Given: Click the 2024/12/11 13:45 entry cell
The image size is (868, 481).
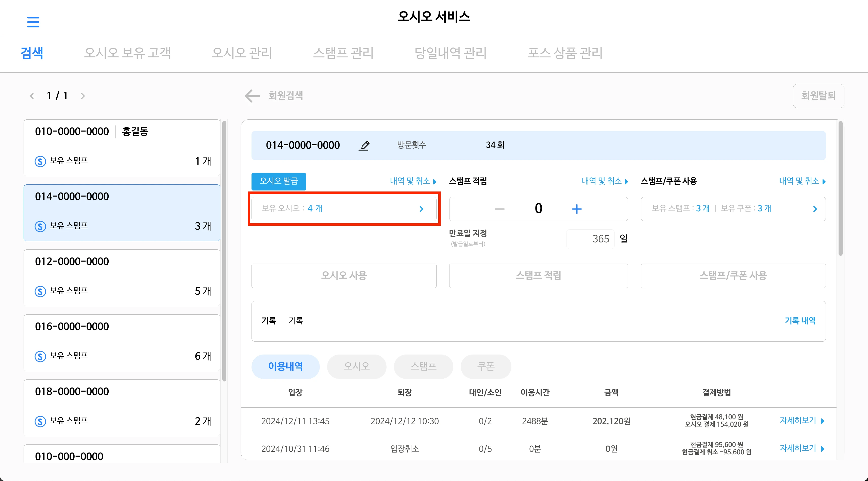Looking at the screenshot, I should 295,421.
